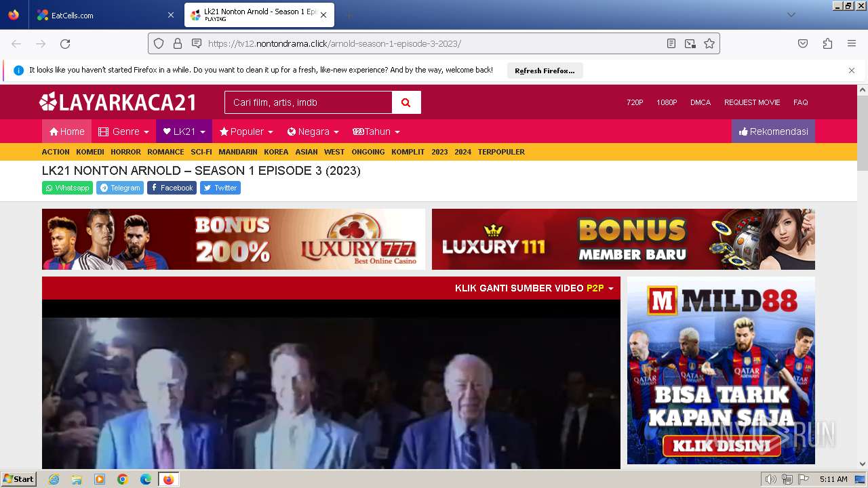The width and height of the screenshot is (868, 488).
Task: Launch Internet Explorer from taskbar
Action: [x=54, y=479]
